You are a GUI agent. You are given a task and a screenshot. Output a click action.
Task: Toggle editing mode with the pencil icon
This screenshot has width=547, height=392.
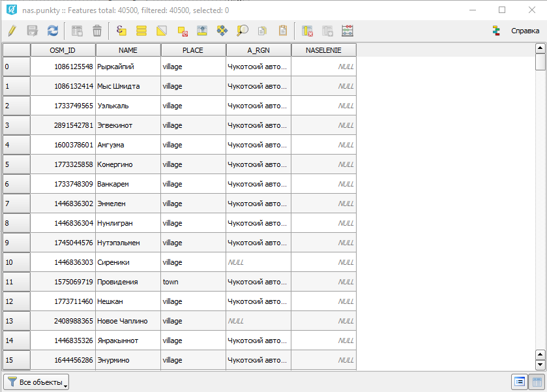point(12,31)
